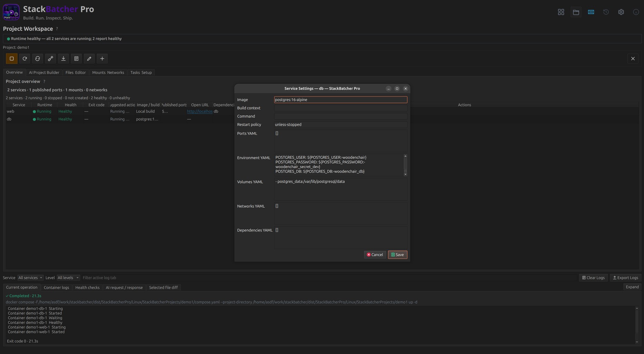Click the document/logs list toolbar icon
The image size is (644, 354).
[x=76, y=59]
